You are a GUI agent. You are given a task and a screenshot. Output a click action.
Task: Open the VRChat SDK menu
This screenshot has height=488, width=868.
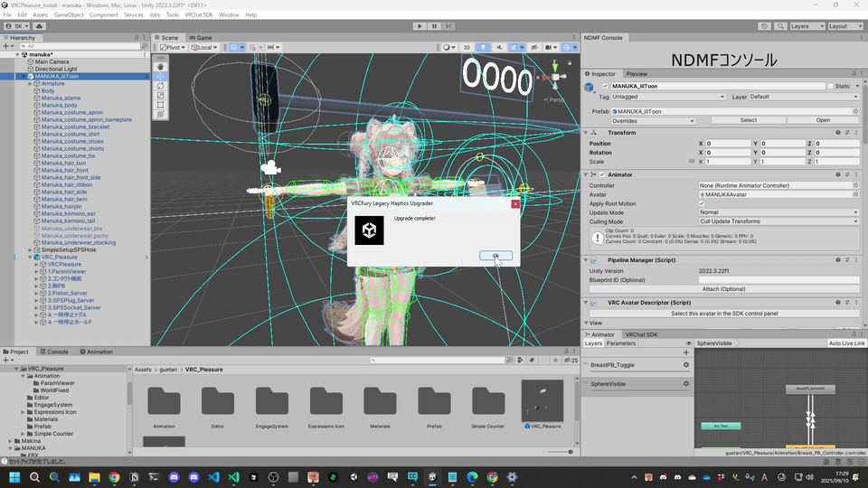coord(199,15)
